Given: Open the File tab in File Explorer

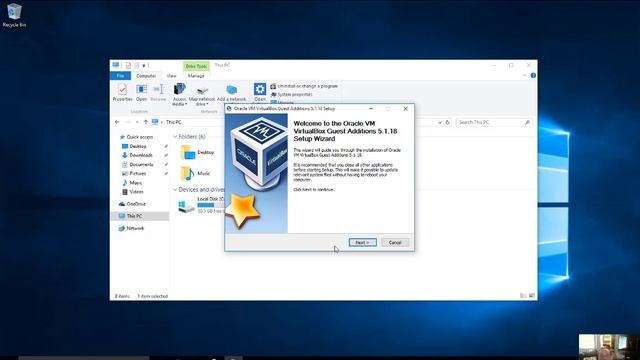Looking at the screenshot, I should coord(120,76).
